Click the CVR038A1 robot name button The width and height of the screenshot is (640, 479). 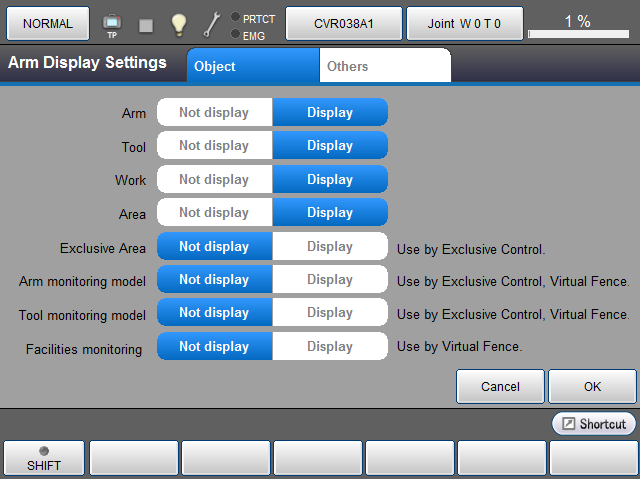[343, 24]
